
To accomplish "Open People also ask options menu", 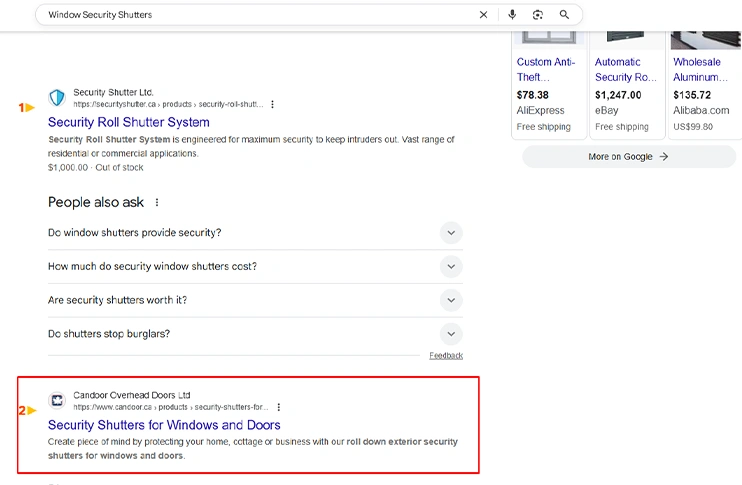I will click(157, 202).
